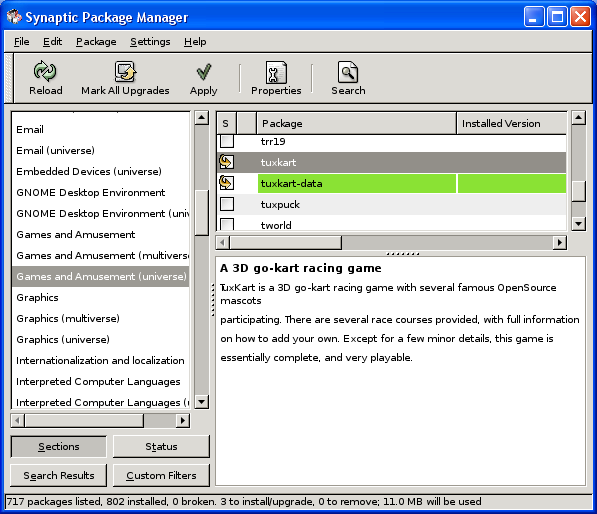Click package list horizontal scrollbar thumb
This screenshot has width=597, height=514.
(x=286, y=242)
